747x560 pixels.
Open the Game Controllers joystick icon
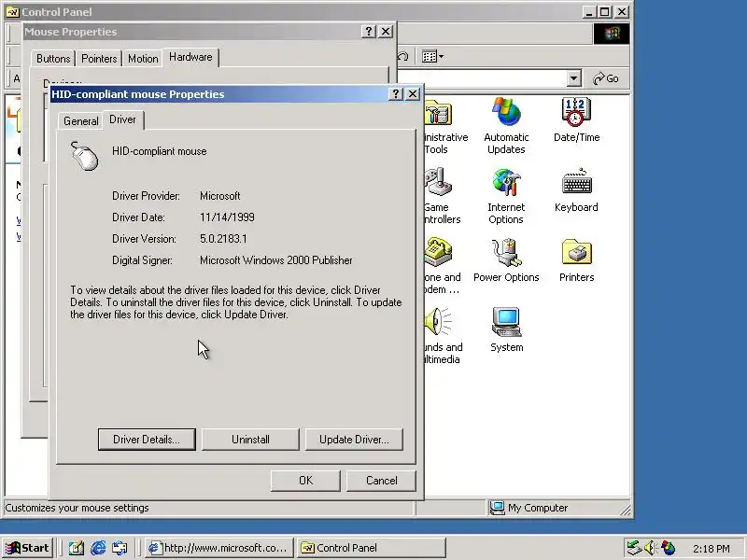(437, 183)
